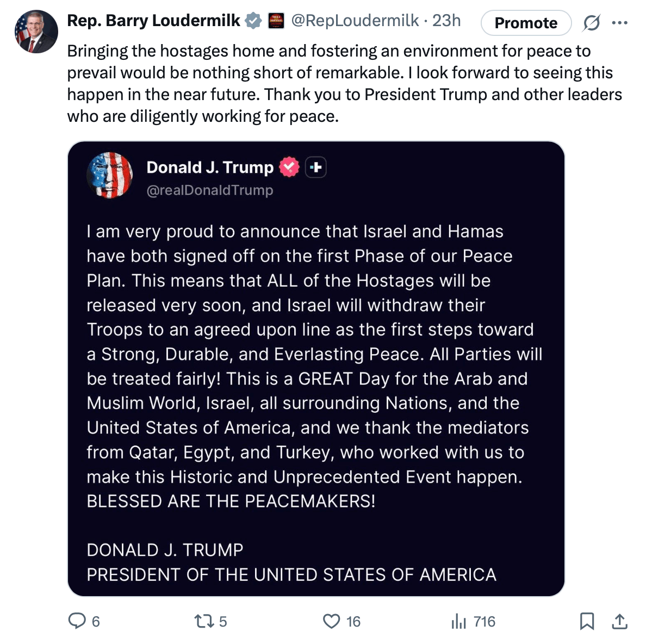The height and width of the screenshot is (644, 646).
Task: Bookmark this post
Action: point(587,621)
